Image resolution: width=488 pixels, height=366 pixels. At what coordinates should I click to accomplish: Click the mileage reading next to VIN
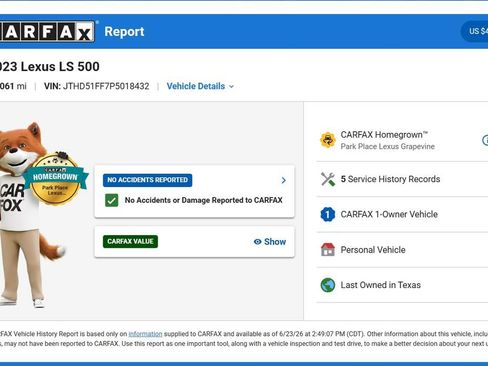tap(13, 86)
